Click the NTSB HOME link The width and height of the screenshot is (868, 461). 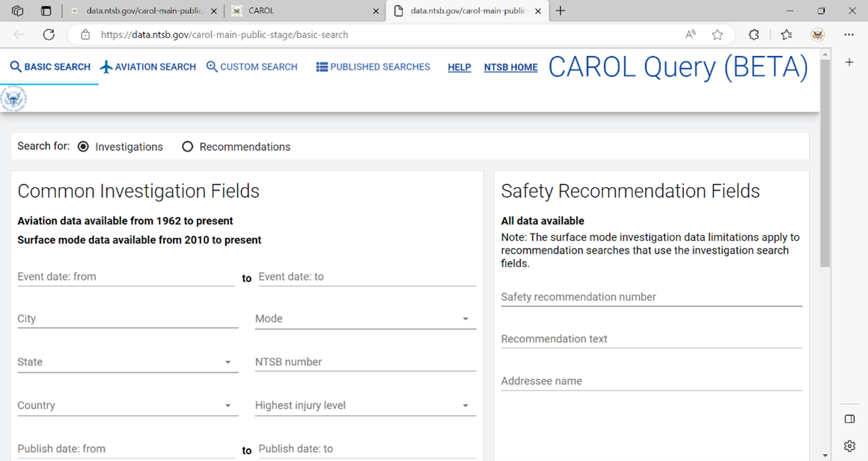(x=511, y=67)
